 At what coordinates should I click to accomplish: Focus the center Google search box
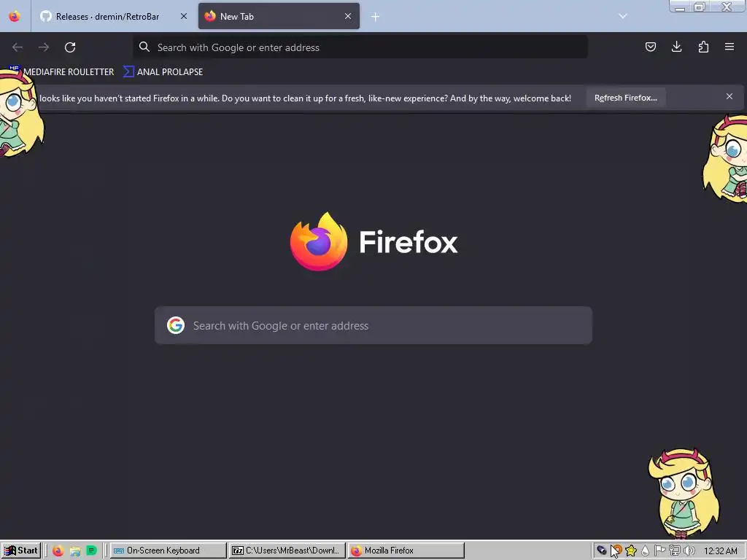point(373,326)
